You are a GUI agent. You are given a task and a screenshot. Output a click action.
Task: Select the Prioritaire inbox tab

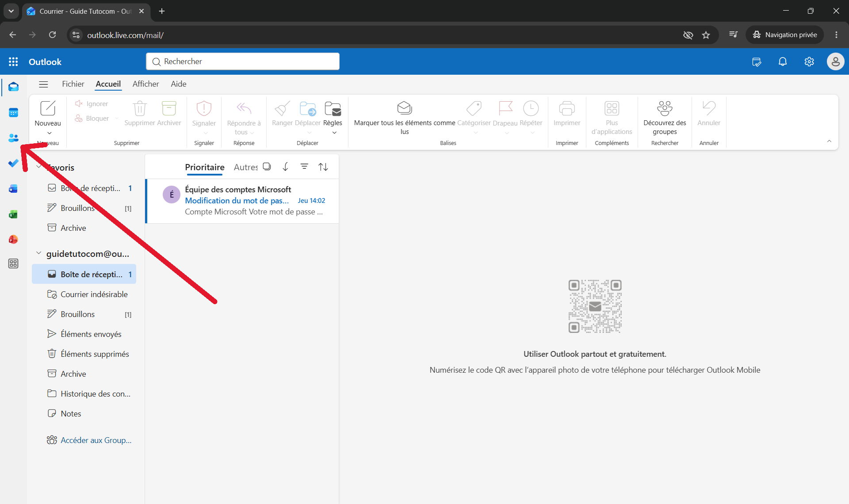point(205,167)
